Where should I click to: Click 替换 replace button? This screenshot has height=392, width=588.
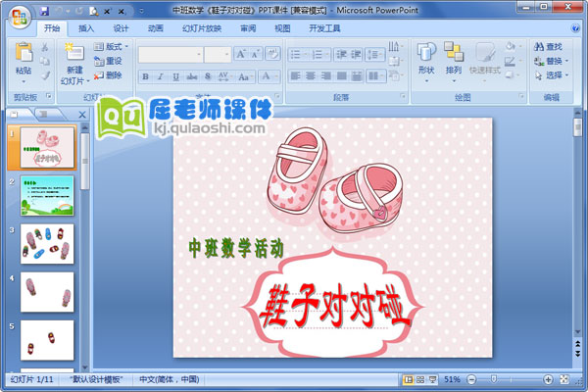[551, 61]
